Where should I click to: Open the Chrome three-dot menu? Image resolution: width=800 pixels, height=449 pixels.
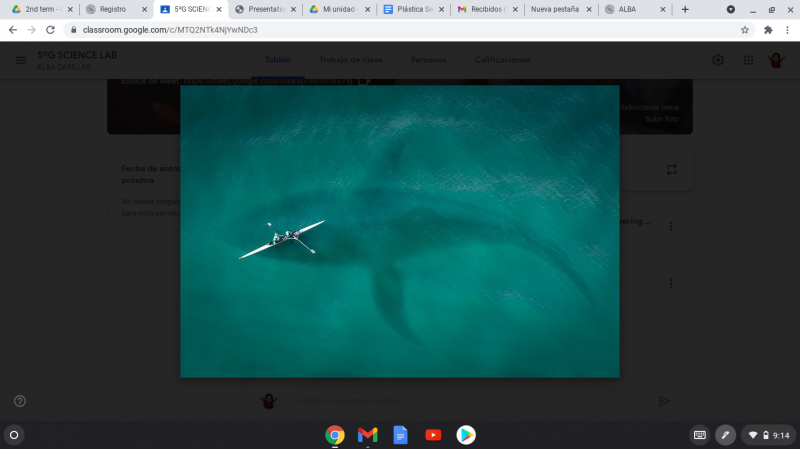point(787,30)
